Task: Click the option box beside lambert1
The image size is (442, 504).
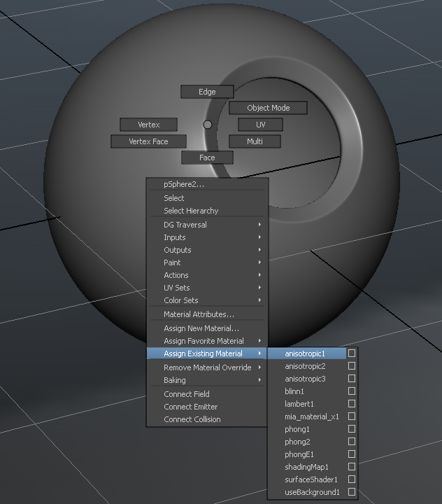Action: click(352, 403)
